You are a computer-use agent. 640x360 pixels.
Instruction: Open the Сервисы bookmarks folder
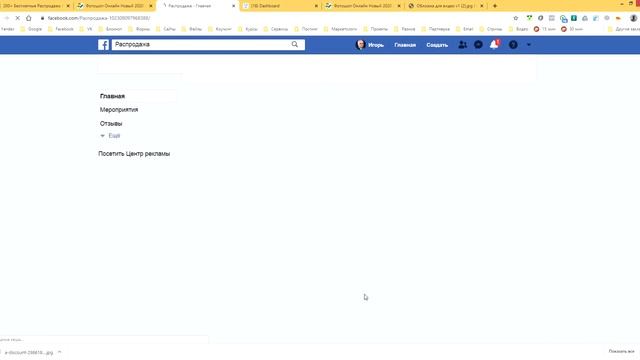[276, 29]
